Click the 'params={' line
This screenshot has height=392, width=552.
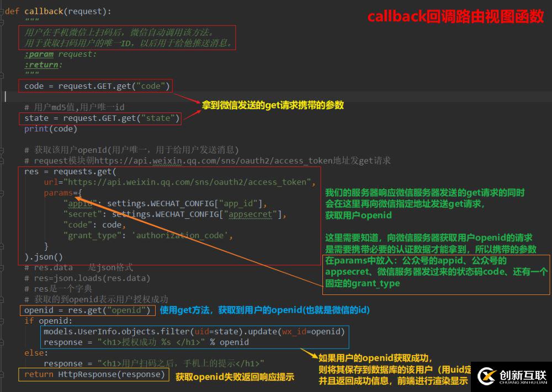pyautogui.click(x=63, y=193)
